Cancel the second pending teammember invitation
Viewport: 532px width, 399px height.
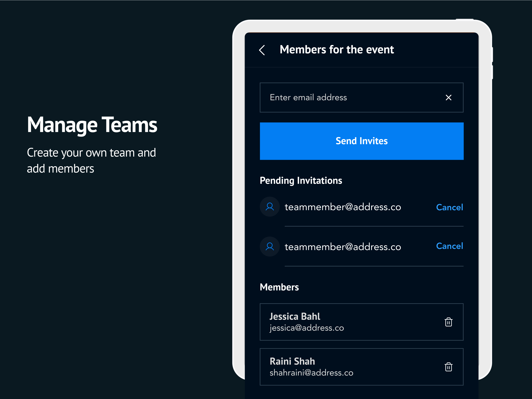click(449, 246)
